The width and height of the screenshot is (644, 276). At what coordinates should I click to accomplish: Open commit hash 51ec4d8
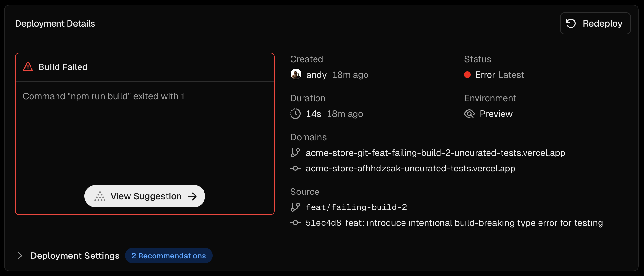click(x=323, y=223)
